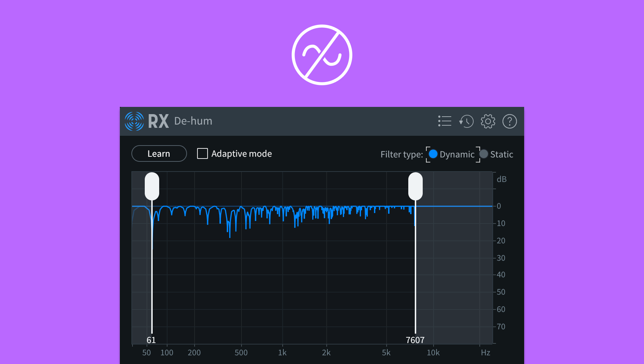This screenshot has height=364, width=644.
Task: Click the 500 frequency axis label
Action: [x=241, y=352]
